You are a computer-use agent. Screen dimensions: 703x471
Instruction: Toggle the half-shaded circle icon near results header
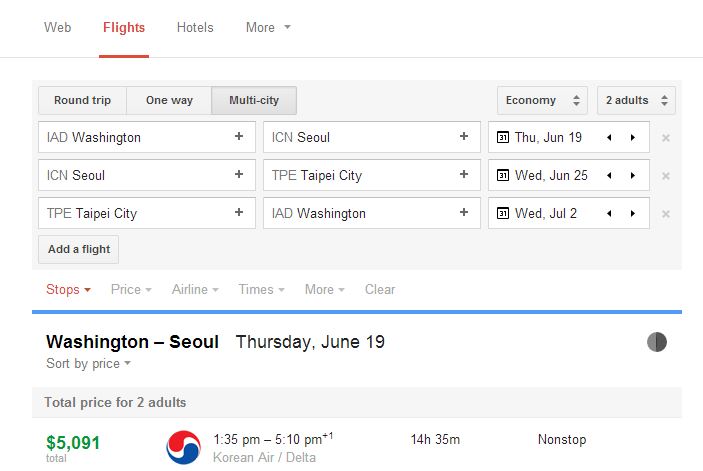(x=657, y=342)
